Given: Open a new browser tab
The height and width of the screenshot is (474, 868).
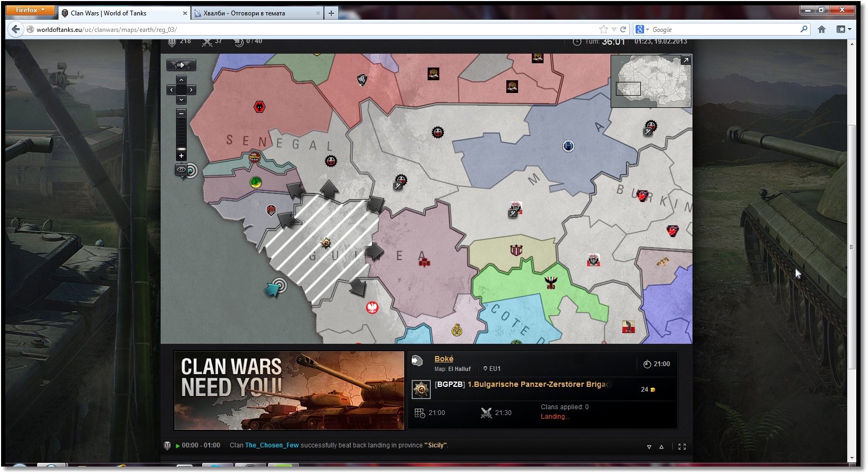Looking at the screenshot, I should point(331,13).
